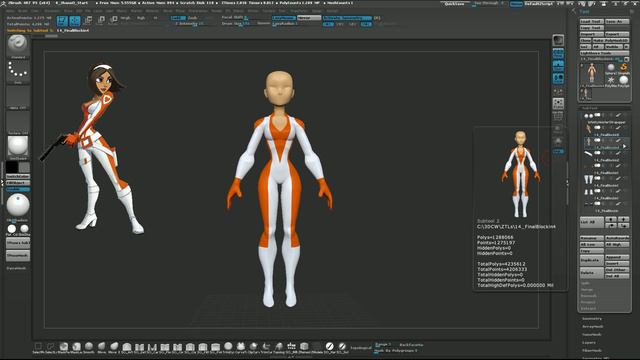Enable Zsub sculpt mode

tap(193, 18)
